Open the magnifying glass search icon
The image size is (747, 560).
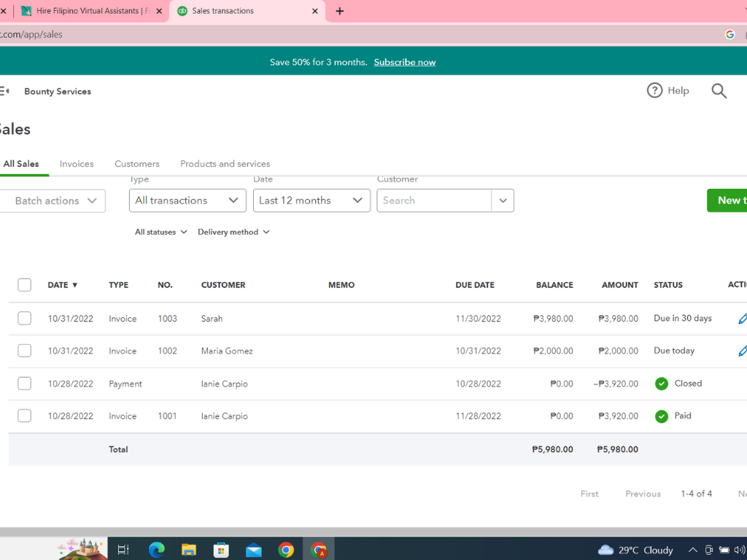719,90
